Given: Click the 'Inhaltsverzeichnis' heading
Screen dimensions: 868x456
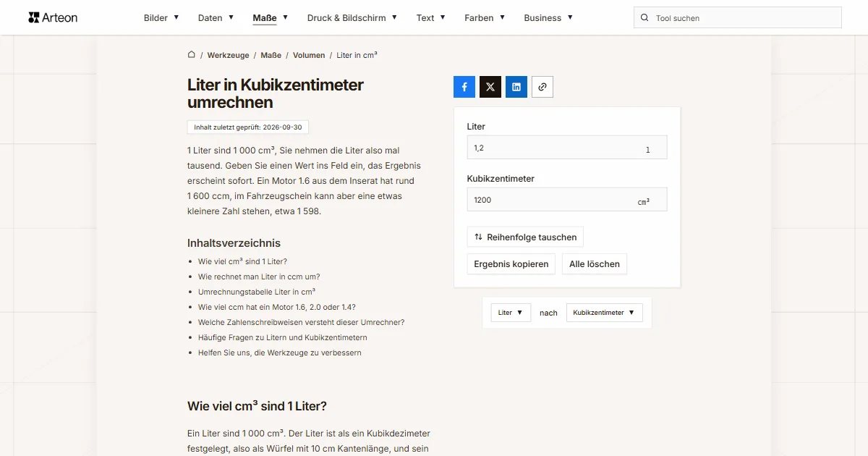Looking at the screenshot, I should click(x=234, y=243).
